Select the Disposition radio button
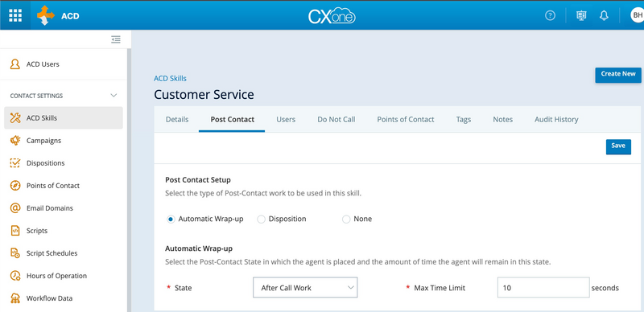The image size is (644, 312). point(261,220)
